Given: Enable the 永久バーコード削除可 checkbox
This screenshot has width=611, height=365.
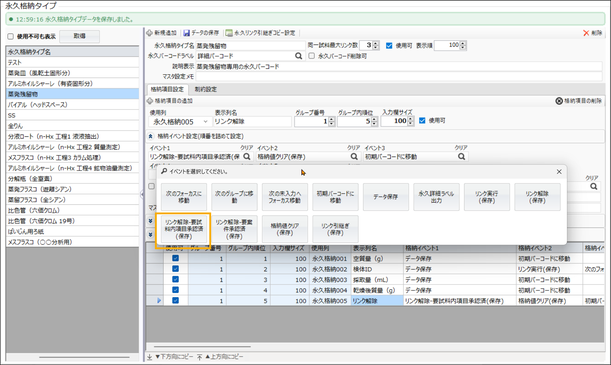Looking at the screenshot, I should [x=311, y=56].
